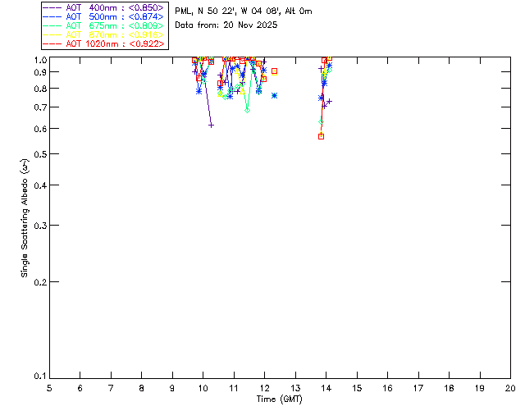Click the 'Data from: 20 Nov 2025' text
This screenshot has width=525, height=420.
pyautogui.click(x=226, y=25)
